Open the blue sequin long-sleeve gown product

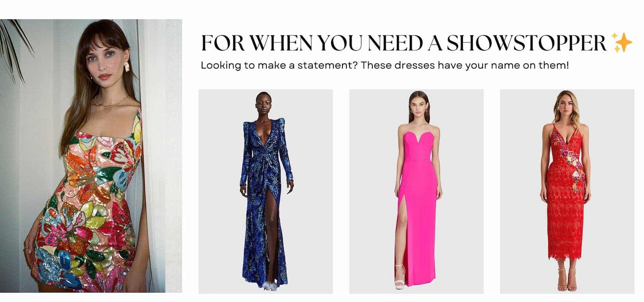click(x=266, y=192)
